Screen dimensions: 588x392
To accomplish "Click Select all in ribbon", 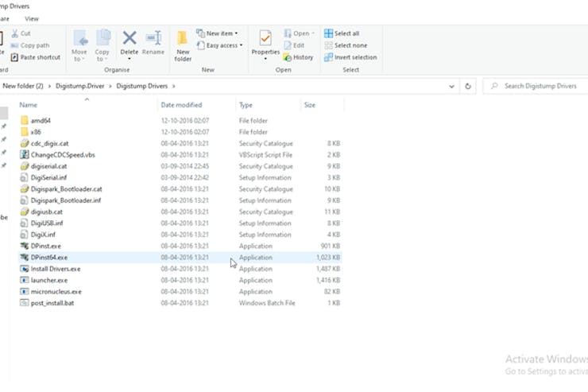I will (x=342, y=33).
